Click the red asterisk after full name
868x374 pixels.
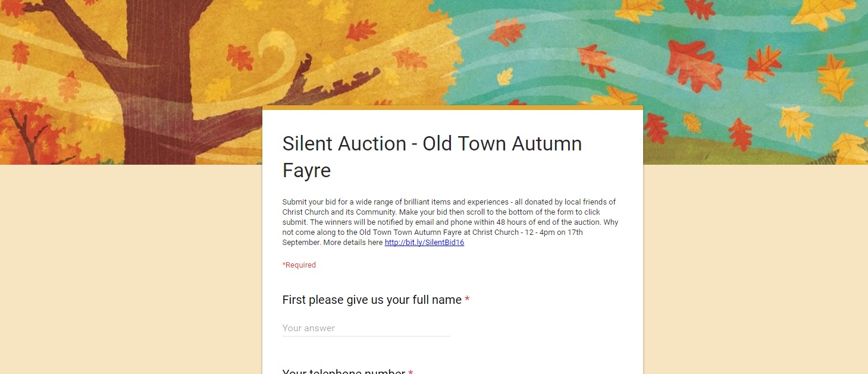467,300
